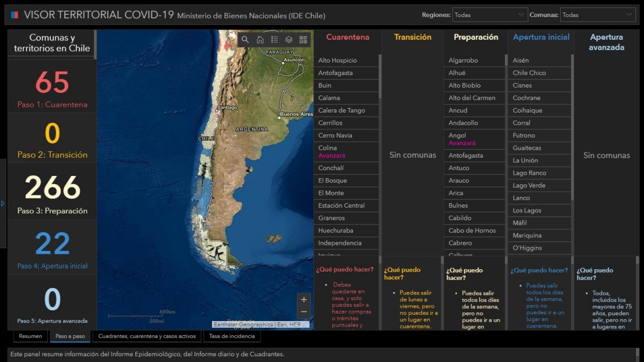The image size is (644, 362).
Task: Open the basemap gallery
Action: (303, 40)
